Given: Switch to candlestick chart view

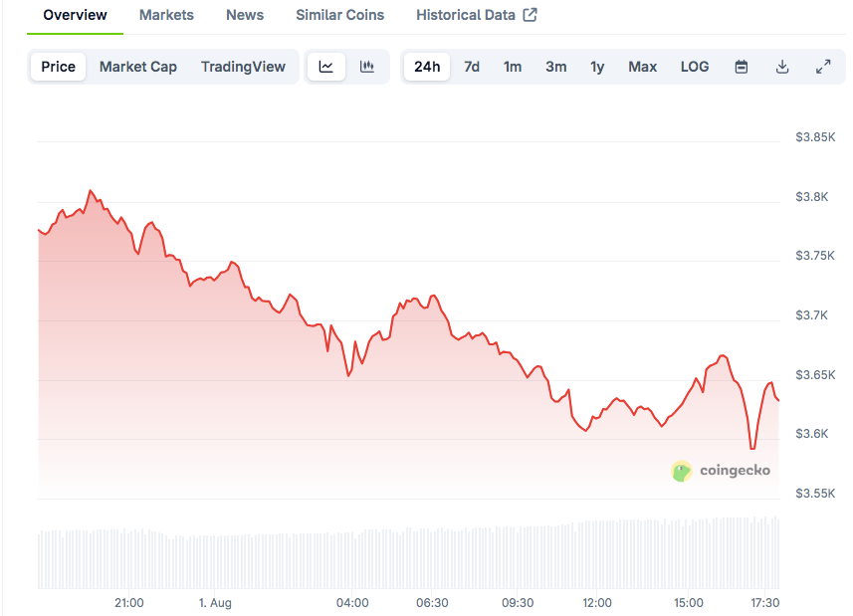Looking at the screenshot, I should click(367, 67).
